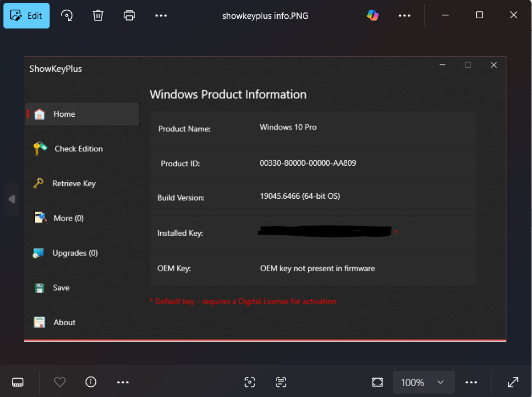
Task: Click the Home house icon
Action: point(39,114)
